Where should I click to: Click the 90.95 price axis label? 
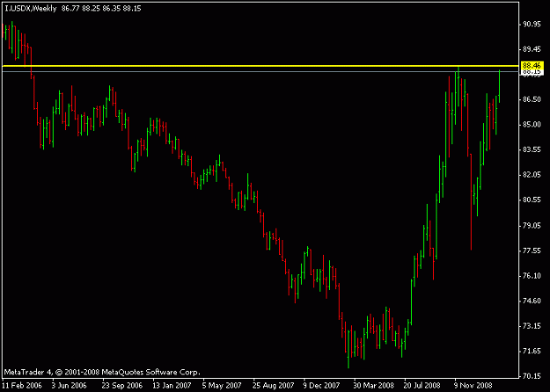[532, 25]
